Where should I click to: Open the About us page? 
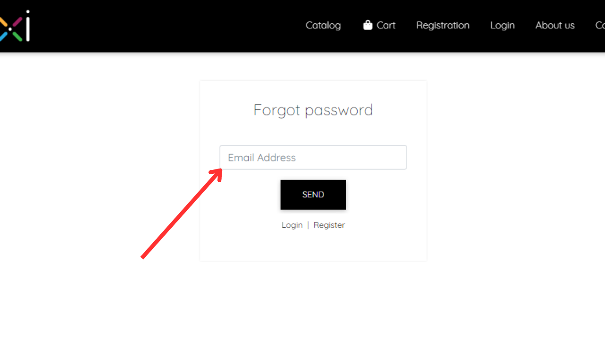click(555, 25)
